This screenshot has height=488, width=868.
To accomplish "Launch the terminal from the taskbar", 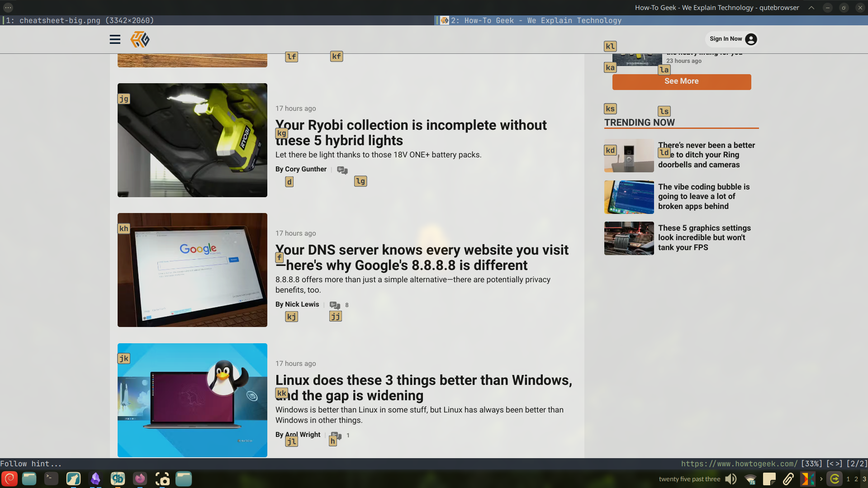I will (51, 479).
